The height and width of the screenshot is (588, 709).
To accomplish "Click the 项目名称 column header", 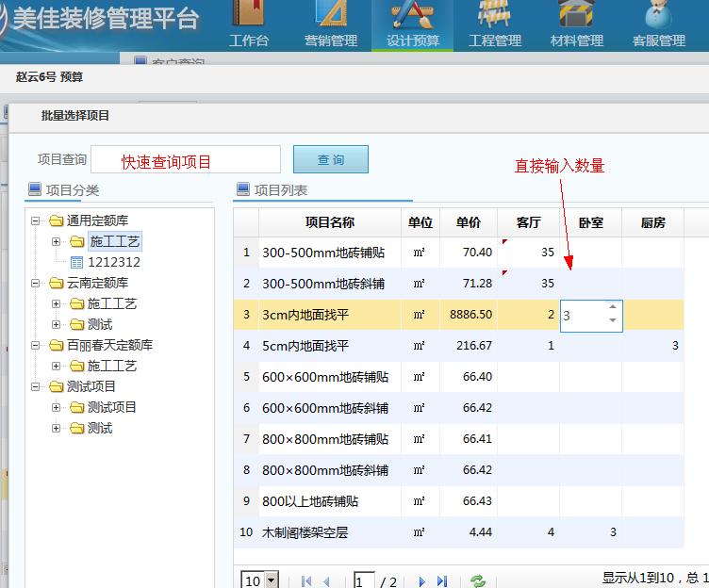I will pos(329,222).
